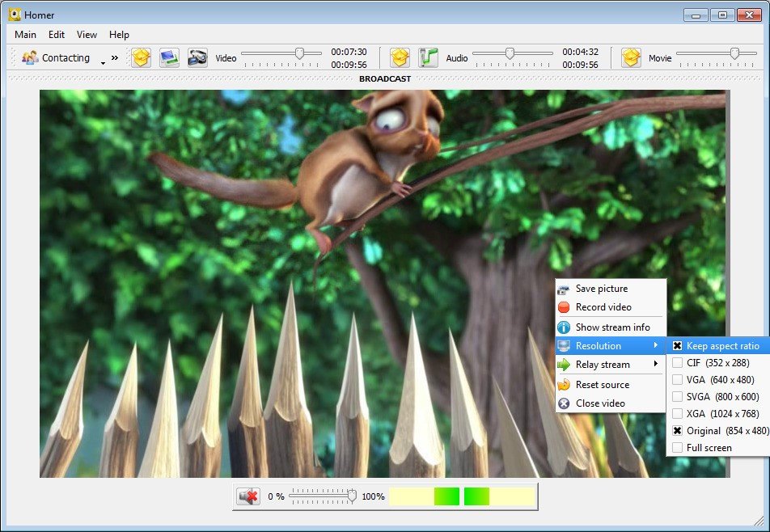
Task: Click the Homer app icon in title bar
Action: (x=15, y=15)
